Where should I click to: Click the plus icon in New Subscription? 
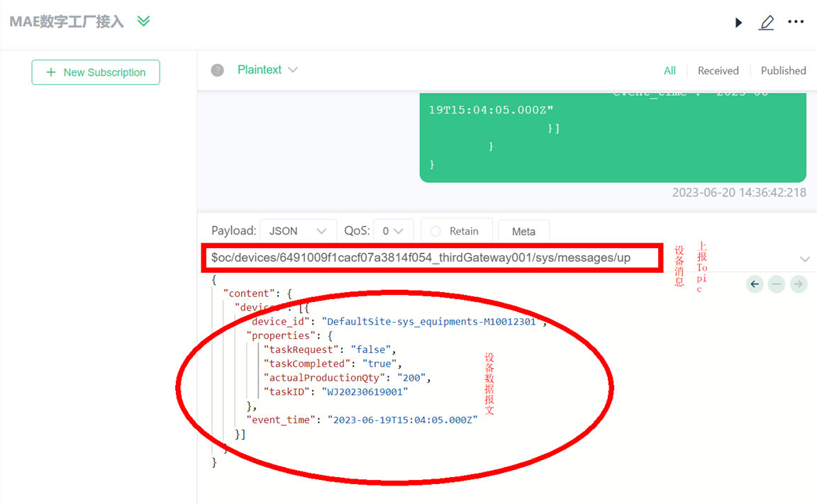point(50,72)
